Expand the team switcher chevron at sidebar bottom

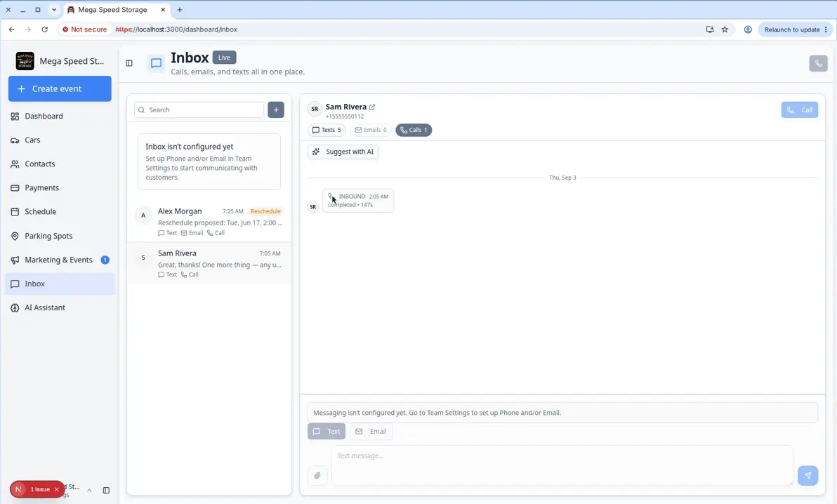[x=89, y=490]
